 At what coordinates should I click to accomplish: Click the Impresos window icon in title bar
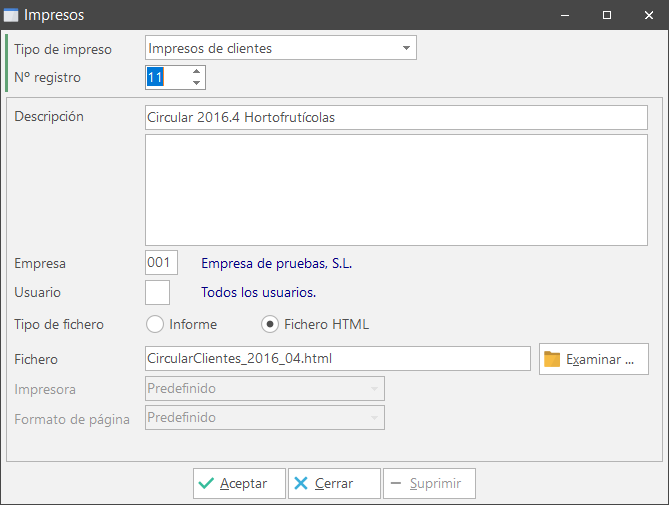(11, 15)
